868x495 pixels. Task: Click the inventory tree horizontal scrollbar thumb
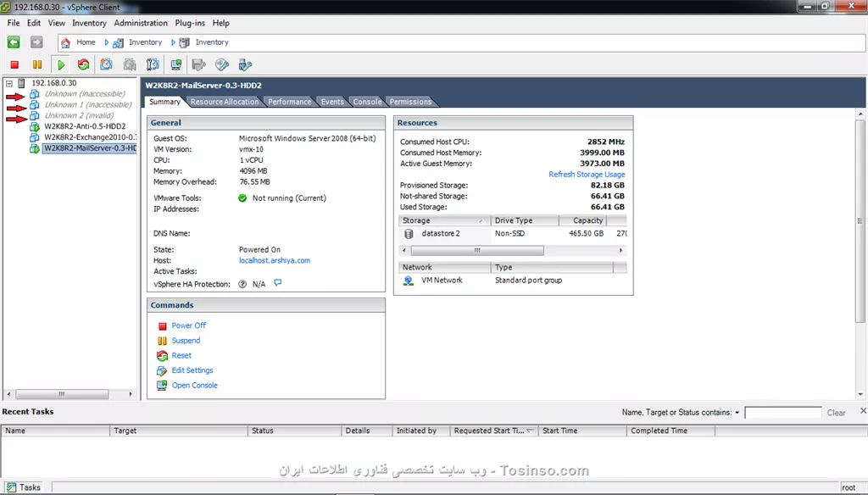[62, 394]
